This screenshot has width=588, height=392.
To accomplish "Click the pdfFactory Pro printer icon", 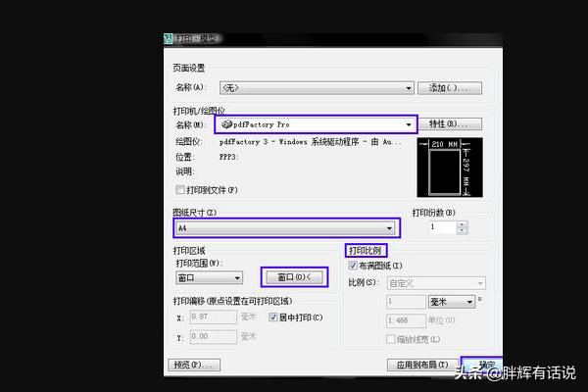I will pos(226,124).
